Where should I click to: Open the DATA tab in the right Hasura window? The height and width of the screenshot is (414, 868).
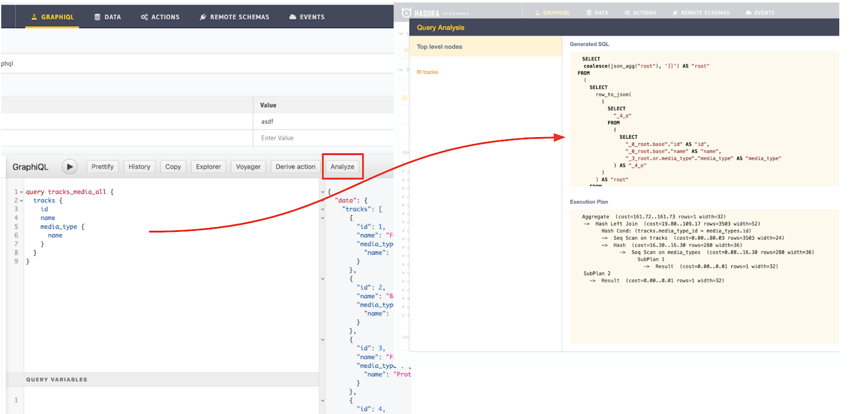(597, 12)
